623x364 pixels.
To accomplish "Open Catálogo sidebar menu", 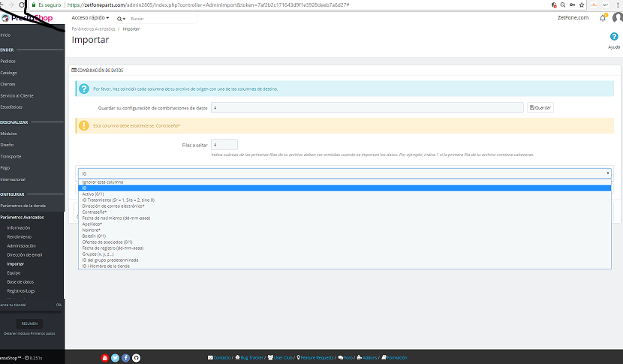I will (9, 73).
